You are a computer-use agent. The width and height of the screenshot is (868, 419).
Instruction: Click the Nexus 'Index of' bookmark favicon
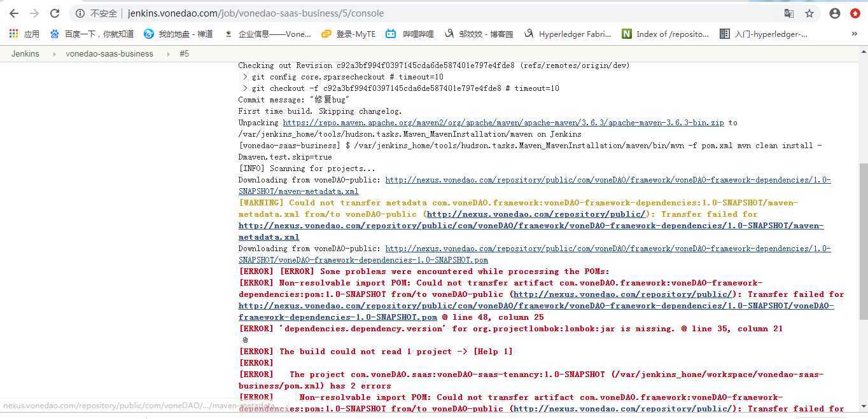627,34
